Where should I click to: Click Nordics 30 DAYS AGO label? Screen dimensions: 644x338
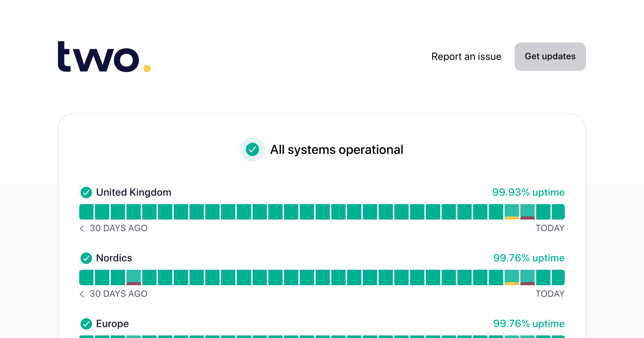(x=118, y=294)
